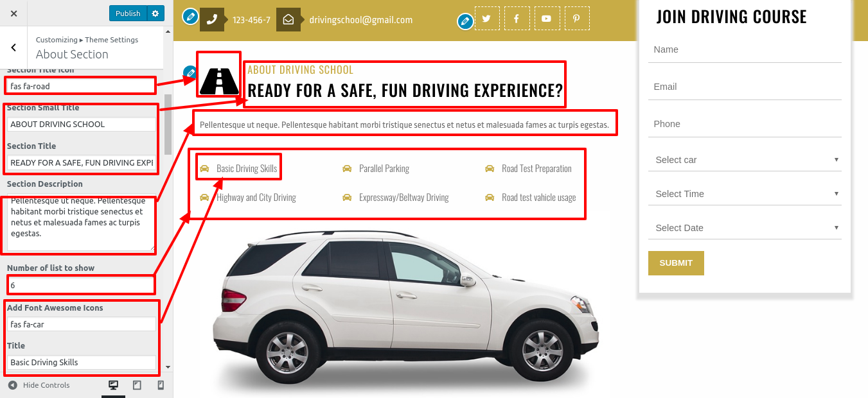Open the Twitter social icon

[x=486, y=19]
